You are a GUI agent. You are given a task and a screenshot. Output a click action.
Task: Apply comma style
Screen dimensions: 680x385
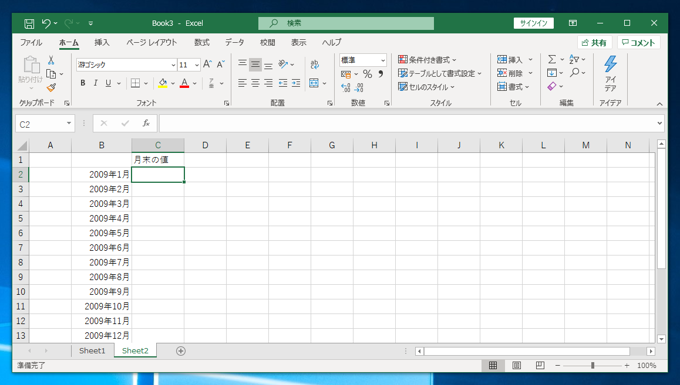[380, 74]
